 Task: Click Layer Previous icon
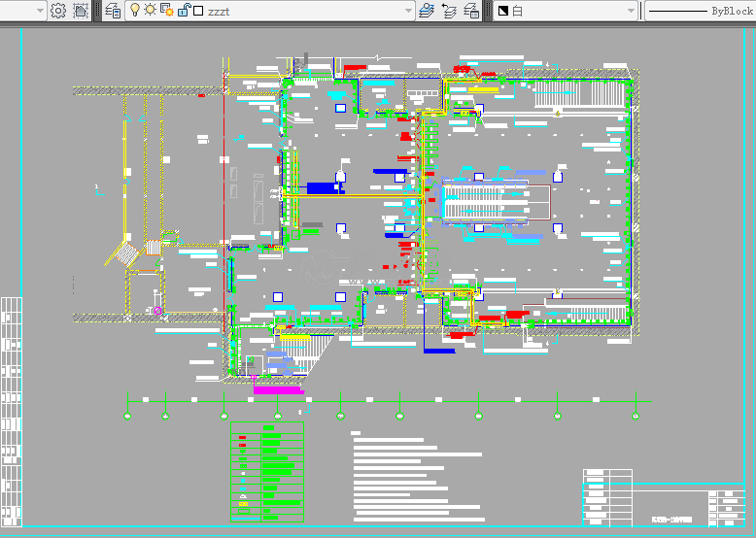tap(449, 11)
